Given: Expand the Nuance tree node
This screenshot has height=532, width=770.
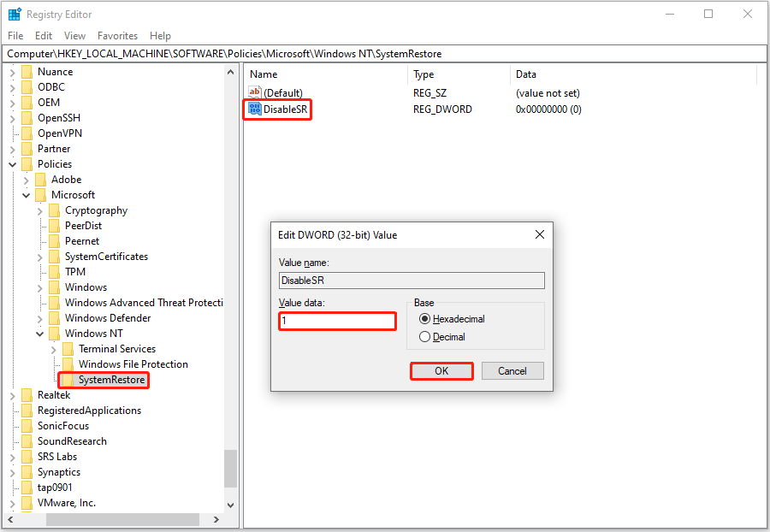Looking at the screenshot, I should click(12, 72).
